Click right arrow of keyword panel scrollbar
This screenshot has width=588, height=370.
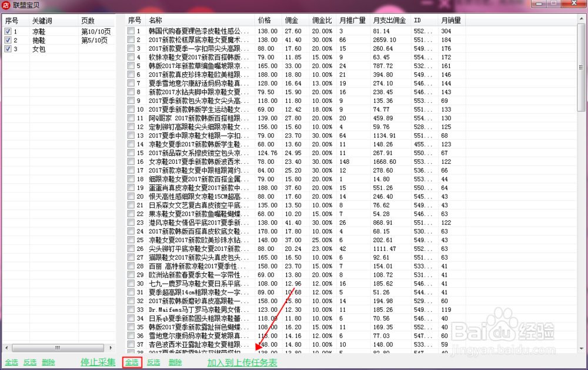click(x=111, y=348)
